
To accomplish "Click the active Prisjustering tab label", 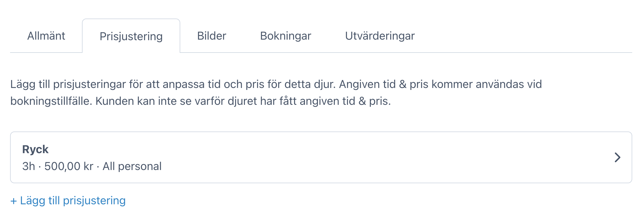I will [131, 36].
